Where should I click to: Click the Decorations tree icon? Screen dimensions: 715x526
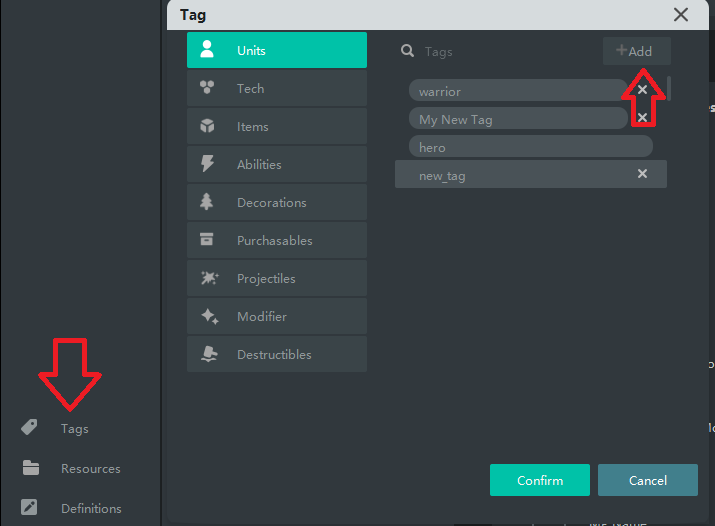(x=207, y=201)
